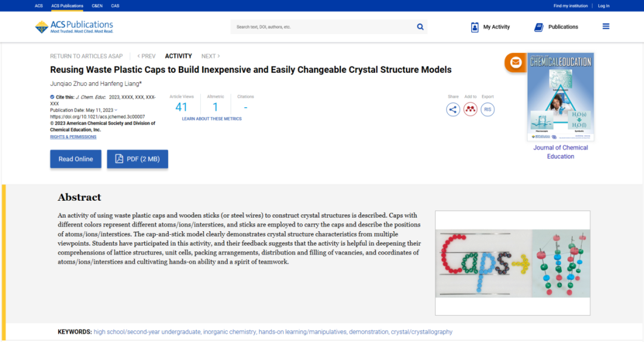Click the Journal of Chemical Education link
The height and width of the screenshot is (342, 644).
click(x=561, y=152)
